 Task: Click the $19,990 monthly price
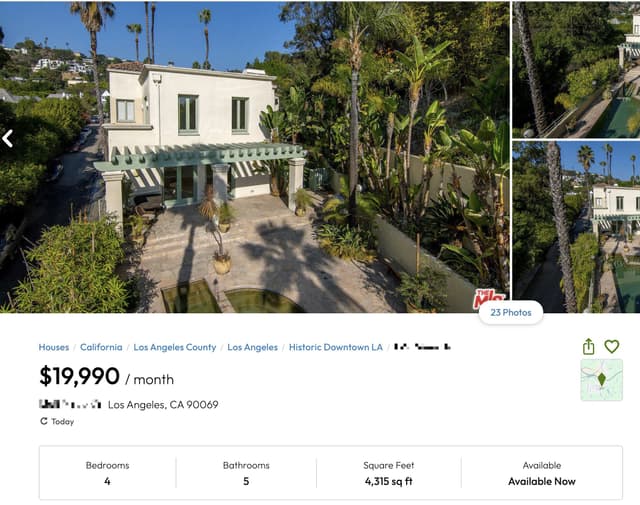(80, 377)
